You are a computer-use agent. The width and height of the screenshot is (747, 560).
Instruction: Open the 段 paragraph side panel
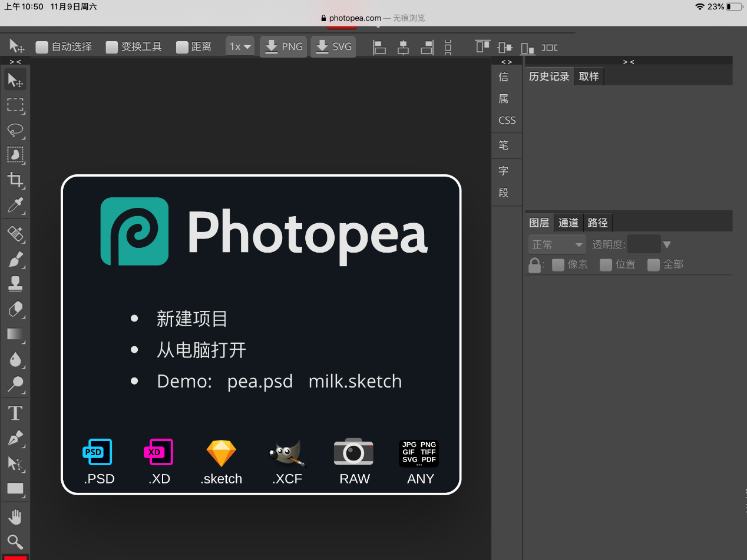tap(504, 193)
